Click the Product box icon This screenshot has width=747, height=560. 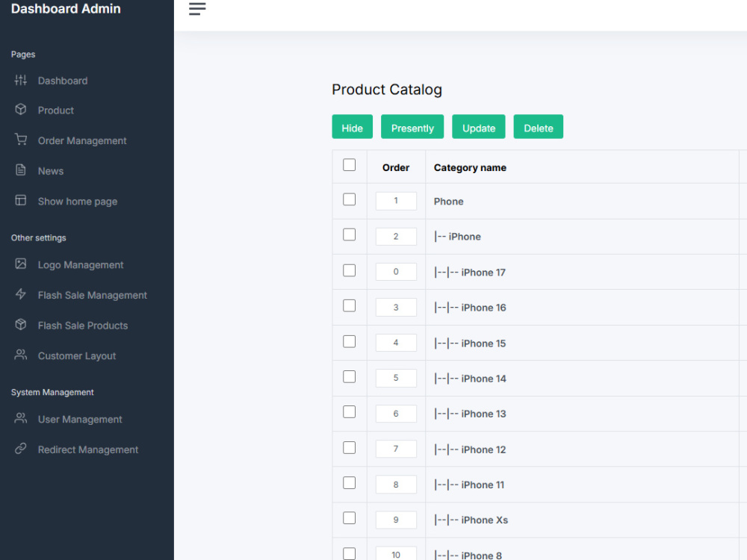click(x=20, y=110)
